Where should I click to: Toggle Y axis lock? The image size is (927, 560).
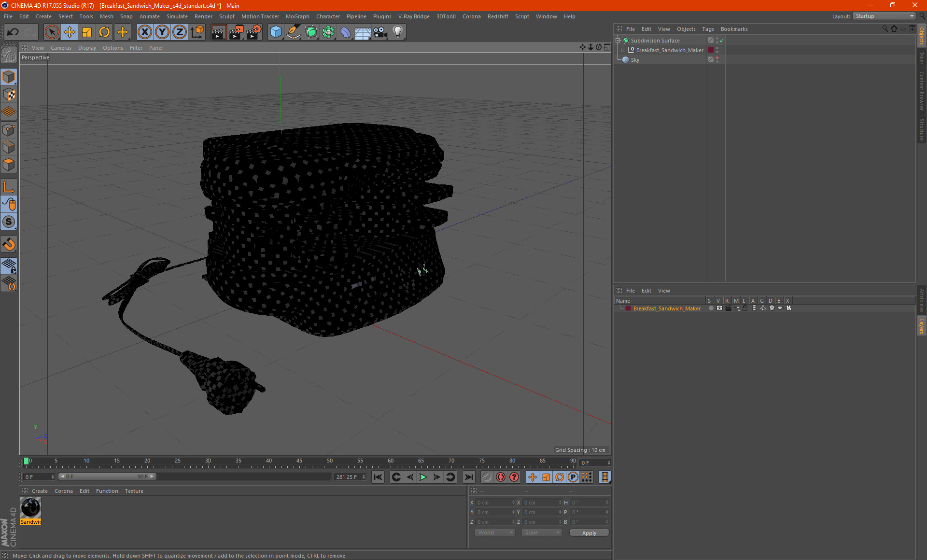click(162, 32)
